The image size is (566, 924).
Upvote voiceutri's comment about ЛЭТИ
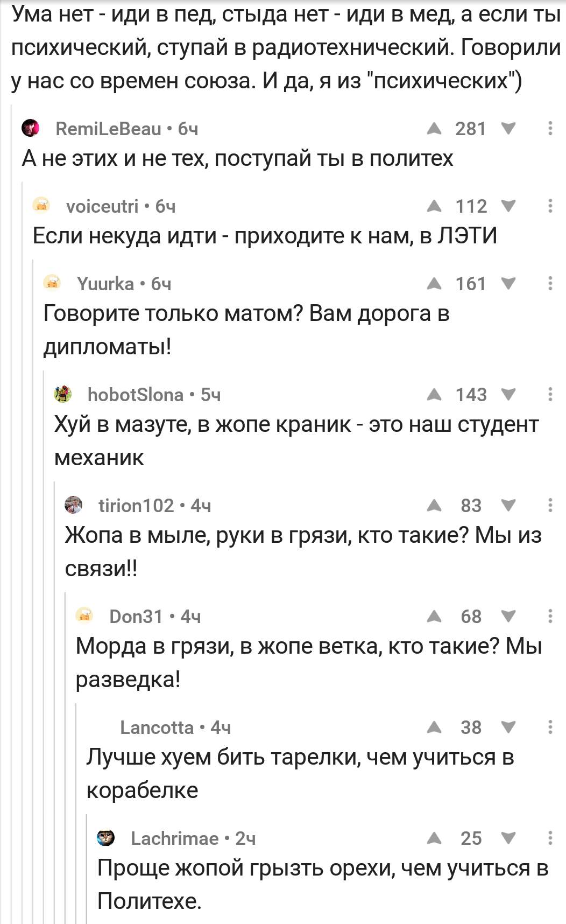tap(434, 206)
